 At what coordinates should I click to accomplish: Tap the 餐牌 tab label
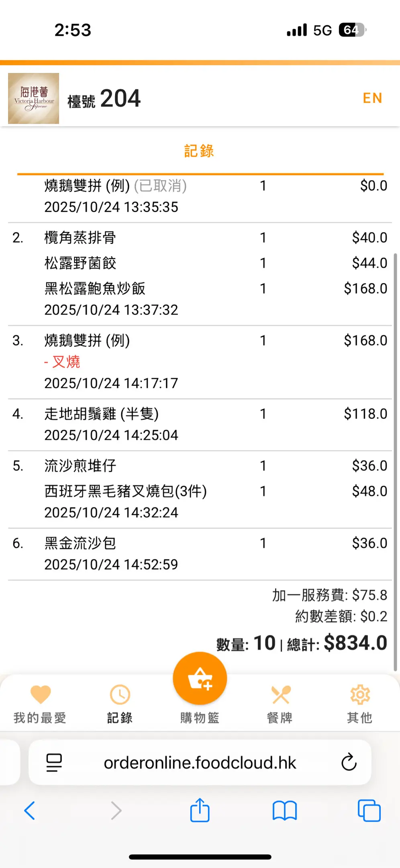pyautogui.click(x=280, y=718)
